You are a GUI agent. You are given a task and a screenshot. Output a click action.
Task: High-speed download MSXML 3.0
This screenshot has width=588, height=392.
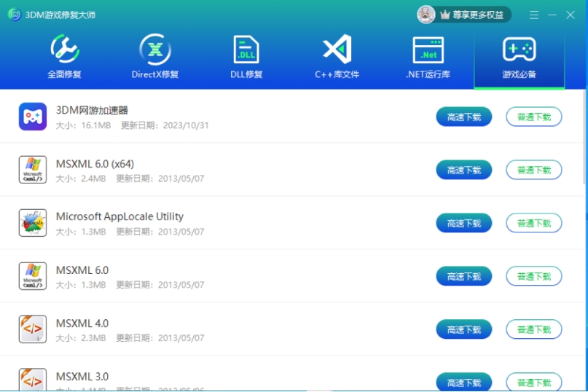coord(464,382)
